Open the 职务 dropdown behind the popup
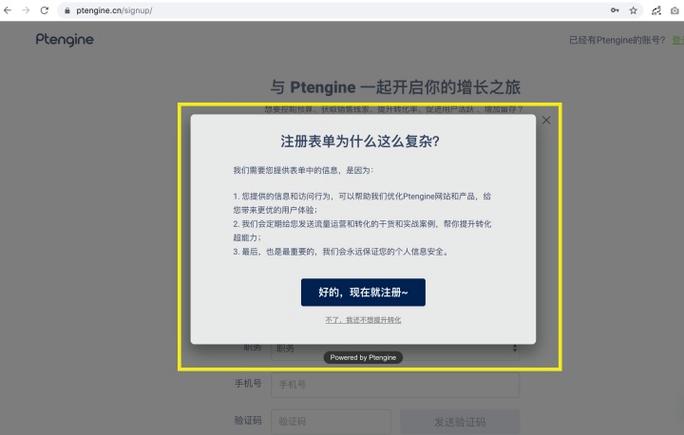This screenshot has width=684, height=435. pos(395,348)
